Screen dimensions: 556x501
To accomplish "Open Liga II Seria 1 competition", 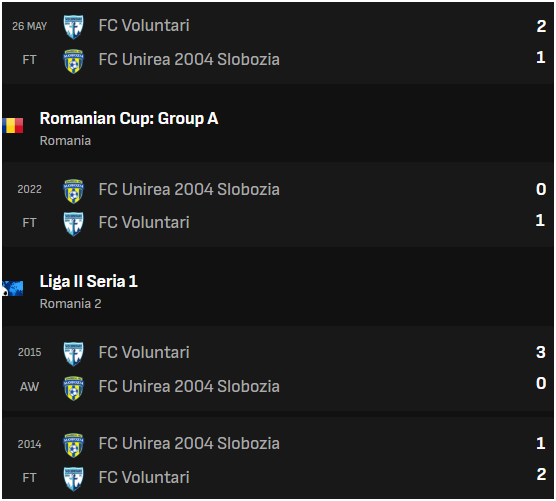I will coord(89,282).
